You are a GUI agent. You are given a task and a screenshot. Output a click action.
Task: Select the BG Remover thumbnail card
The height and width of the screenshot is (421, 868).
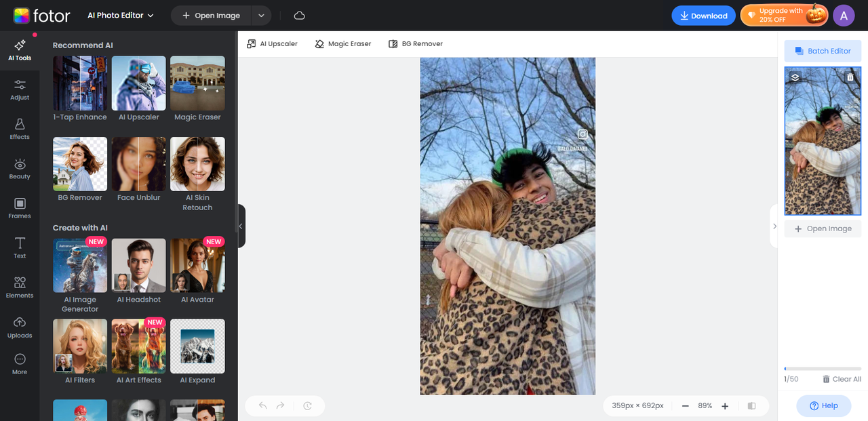pos(80,169)
